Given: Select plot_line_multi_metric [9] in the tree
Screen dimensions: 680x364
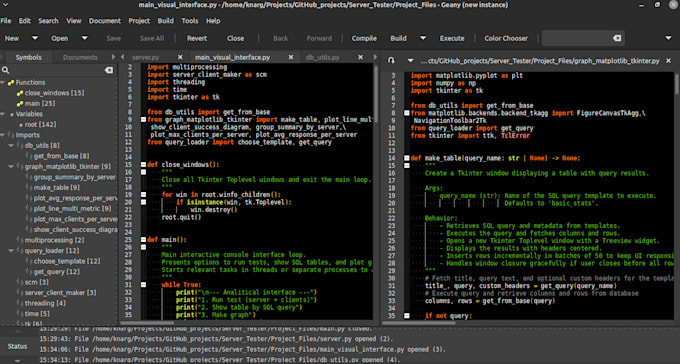Looking at the screenshot, I should [72, 209].
